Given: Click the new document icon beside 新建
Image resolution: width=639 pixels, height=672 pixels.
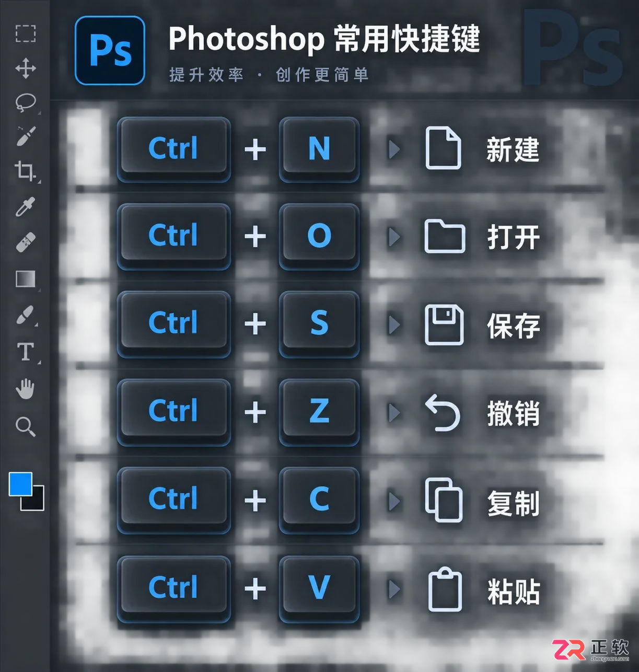Looking at the screenshot, I should tap(443, 148).
